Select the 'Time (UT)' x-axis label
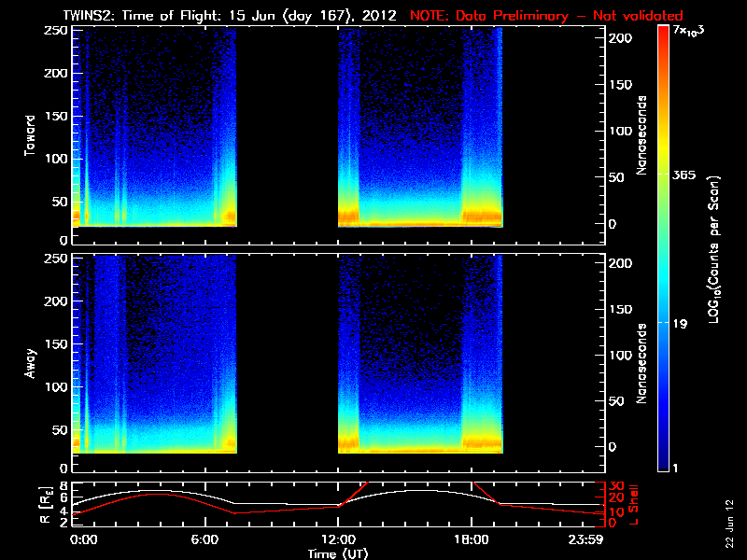The width and height of the screenshot is (747, 560). pos(339,553)
